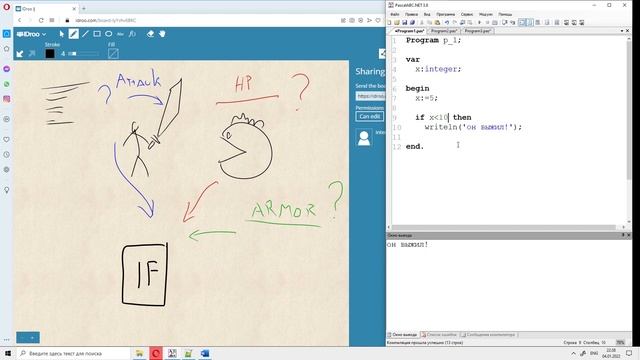Open Opera sidebar Messenger icon
This screenshot has width=640, height=360.
pyautogui.click(x=7, y=69)
